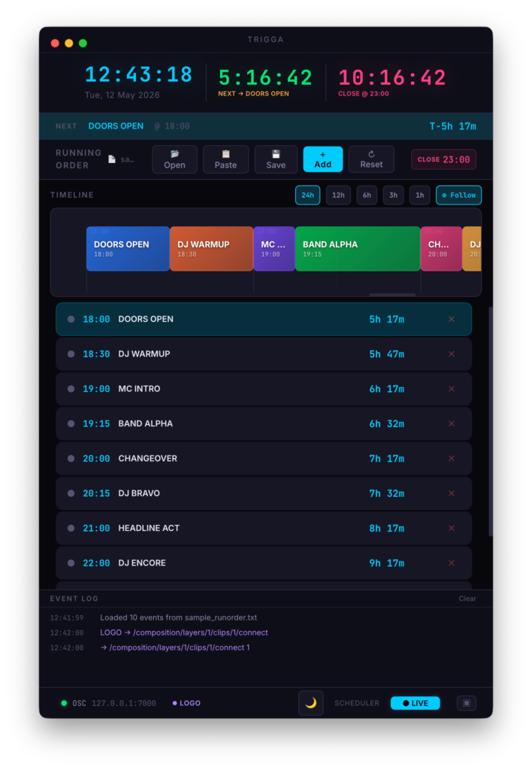The width and height of the screenshot is (532, 770).
Task: Edit the CLOSE 23:00 time
Action: click(x=443, y=159)
